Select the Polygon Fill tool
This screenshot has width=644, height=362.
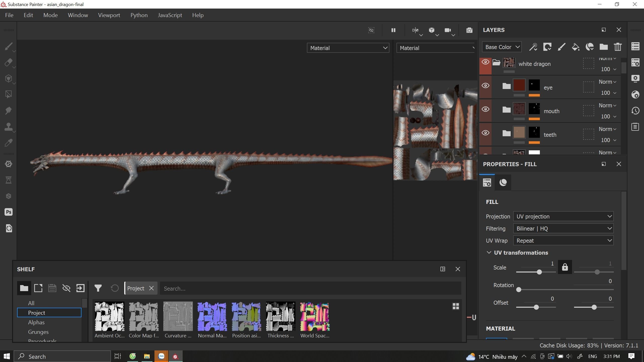tap(8, 94)
